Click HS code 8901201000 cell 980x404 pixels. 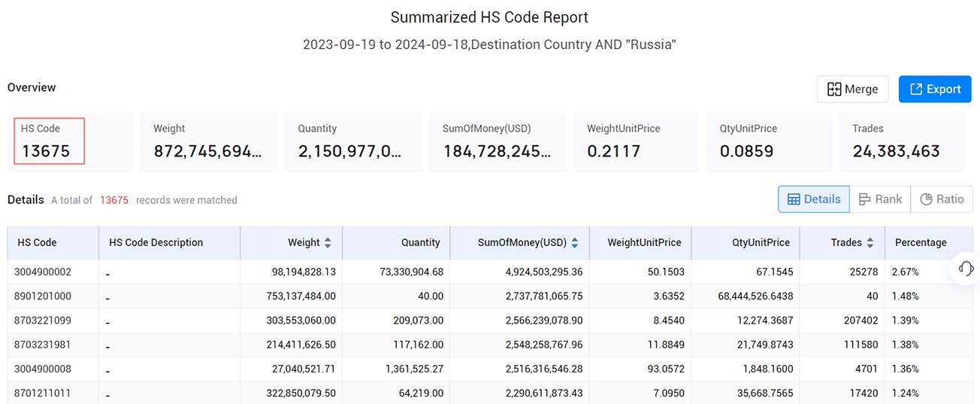(x=44, y=296)
